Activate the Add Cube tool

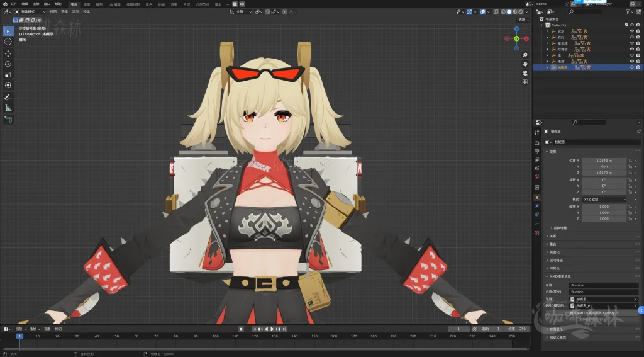(8, 120)
